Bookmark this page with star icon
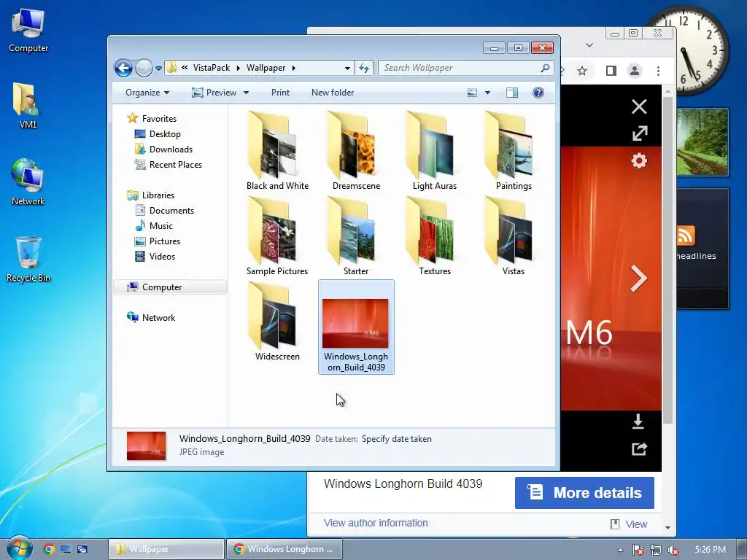This screenshot has width=747, height=560. (581, 71)
